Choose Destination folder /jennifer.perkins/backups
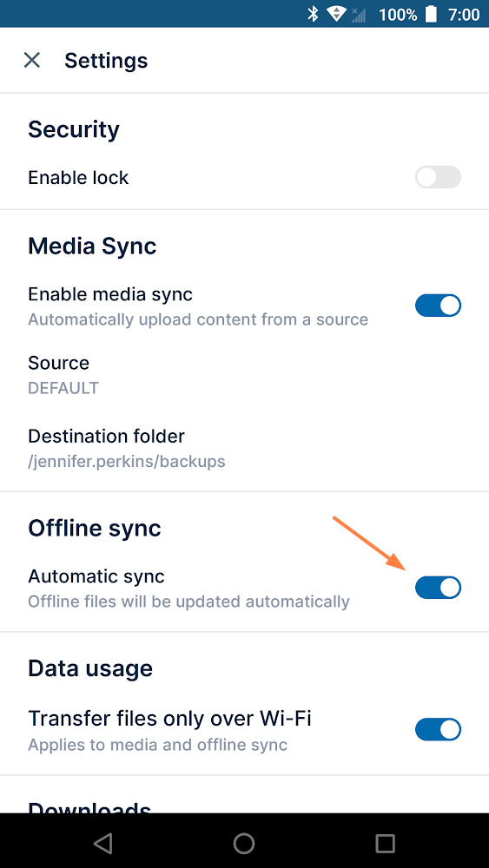 (244, 448)
